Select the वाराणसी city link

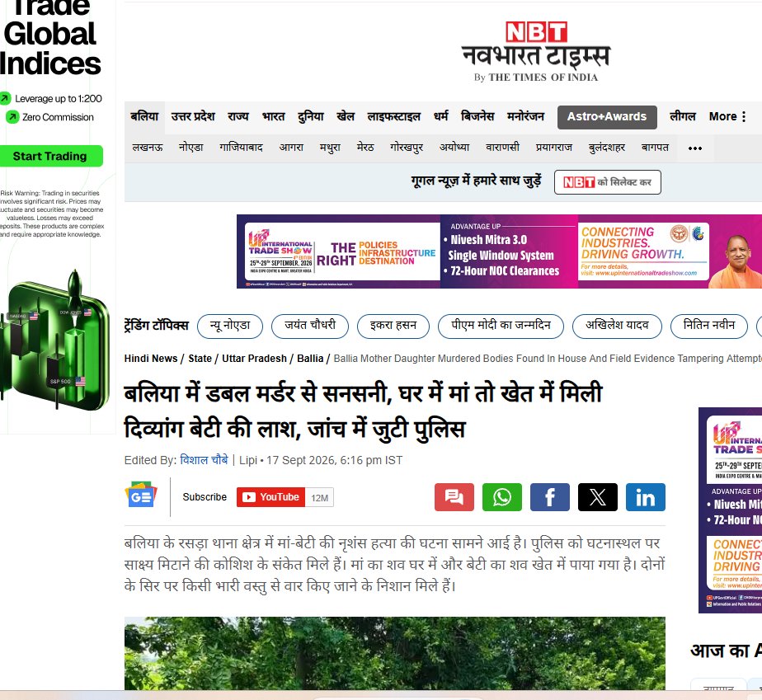pos(502,148)
